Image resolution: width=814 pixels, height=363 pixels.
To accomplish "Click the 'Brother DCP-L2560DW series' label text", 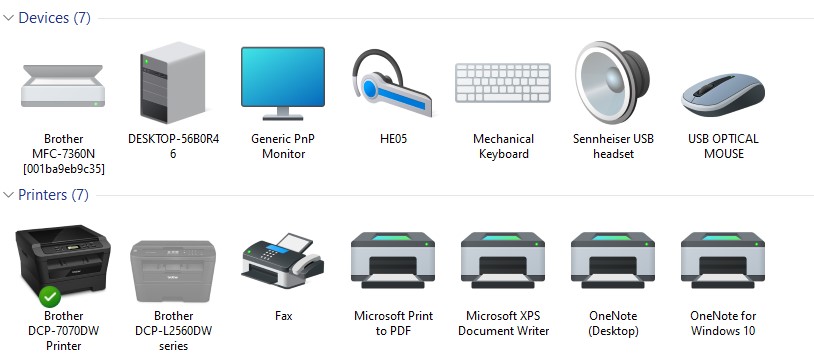I will (x=173, y=331).
